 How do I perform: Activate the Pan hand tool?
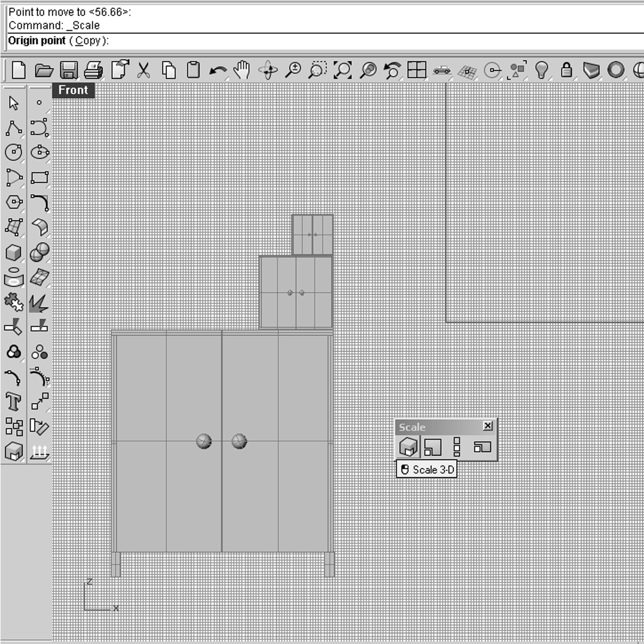coord(242,70)
